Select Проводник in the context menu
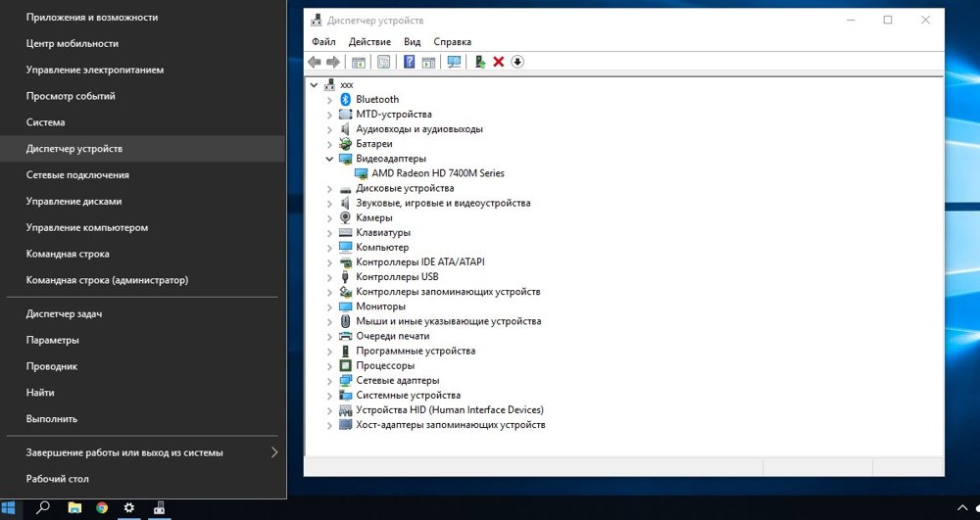 click(143, 366)
